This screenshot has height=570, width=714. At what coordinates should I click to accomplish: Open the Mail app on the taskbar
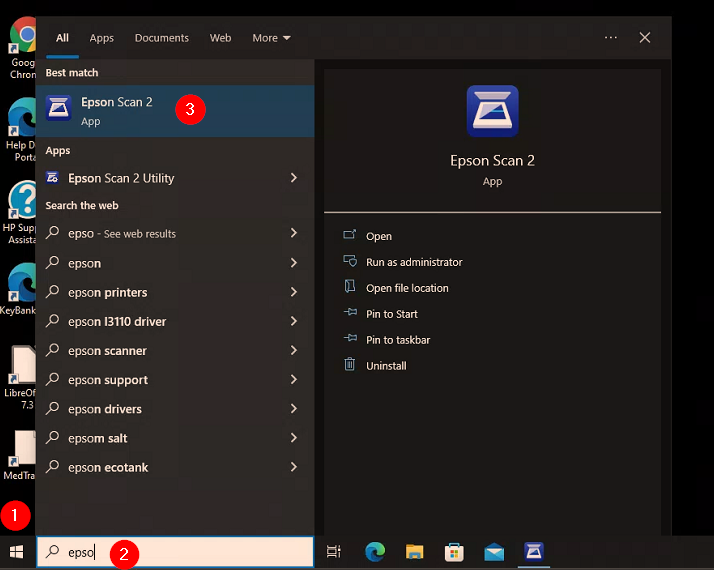click(x=494, y=551)
